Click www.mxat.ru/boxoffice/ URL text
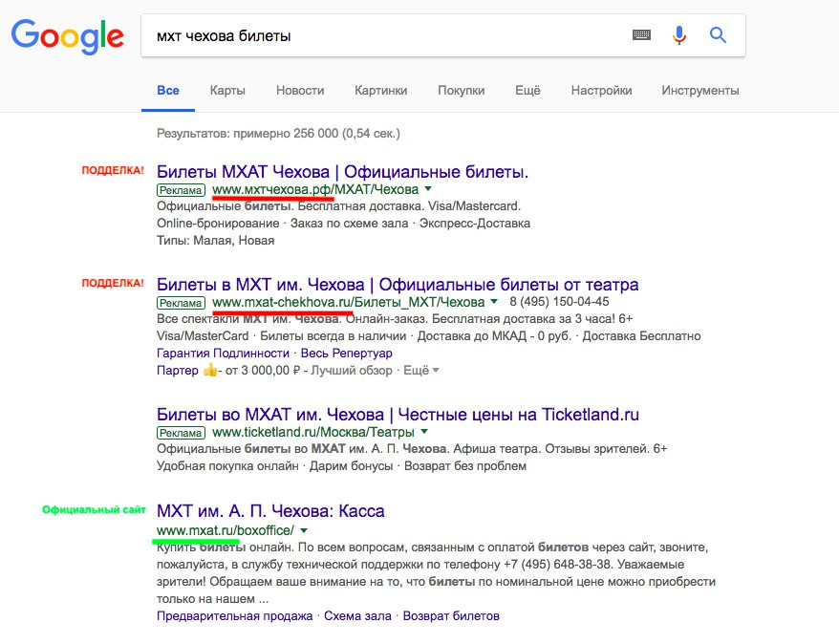Screen dimensions: 839x644 tap(226, 530)
